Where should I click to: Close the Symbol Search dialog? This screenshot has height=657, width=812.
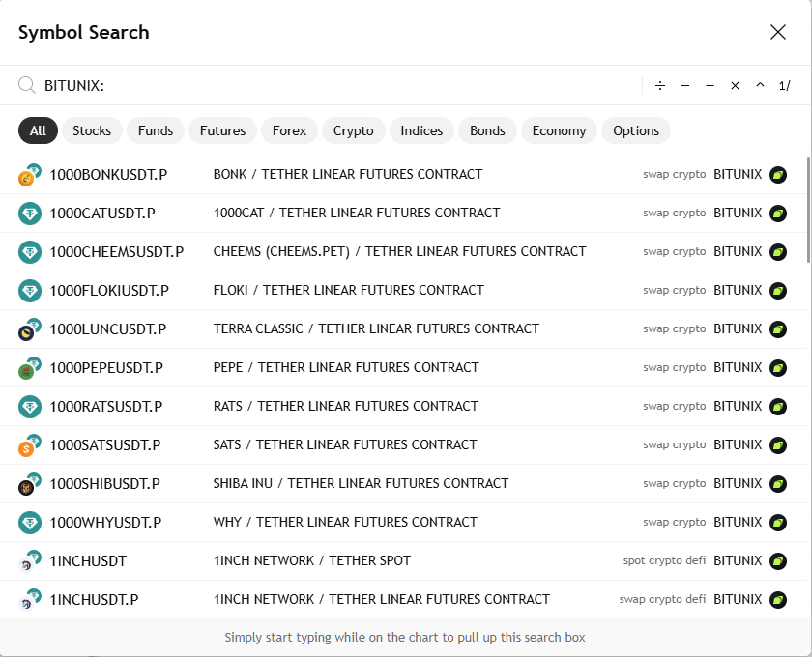[x=778, y=32]
